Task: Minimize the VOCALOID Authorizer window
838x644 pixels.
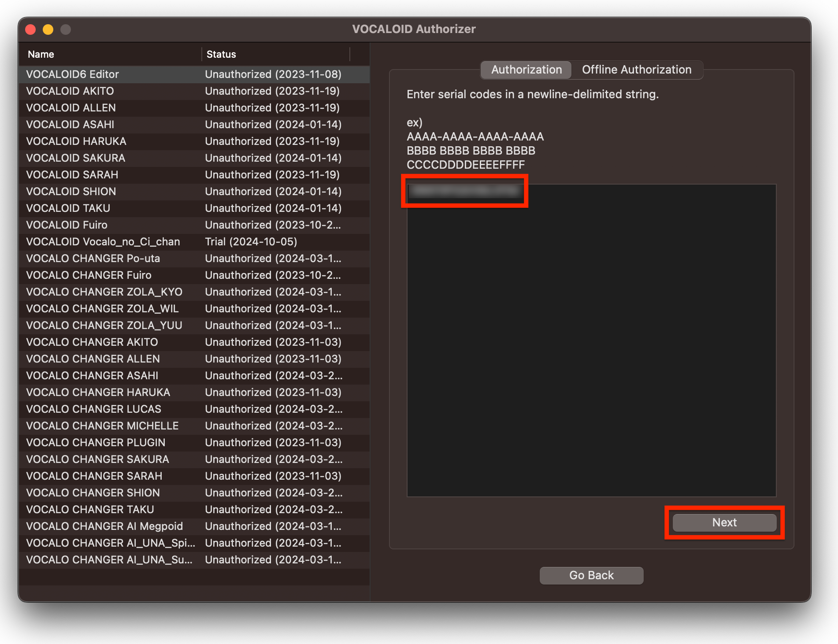Action: coord(48,29)
